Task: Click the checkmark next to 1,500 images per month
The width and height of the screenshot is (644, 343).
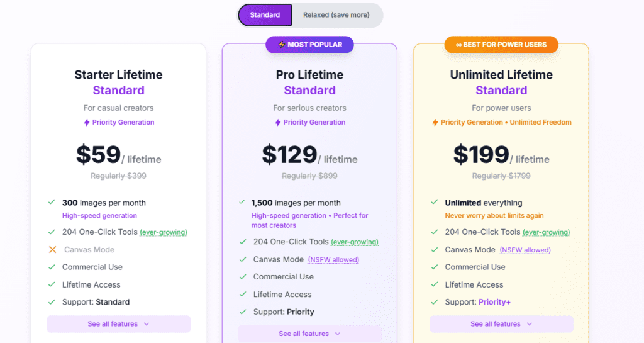Action: (x=242, y=203)
